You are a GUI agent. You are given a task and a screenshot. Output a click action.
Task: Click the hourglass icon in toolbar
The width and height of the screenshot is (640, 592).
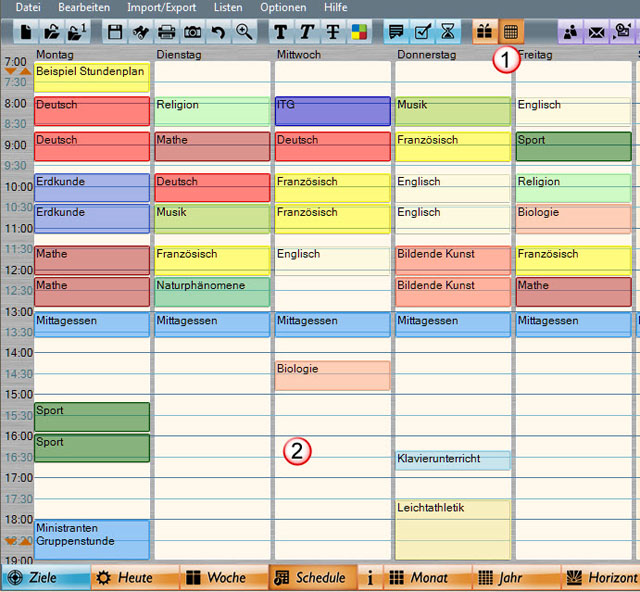click(448, 32)
